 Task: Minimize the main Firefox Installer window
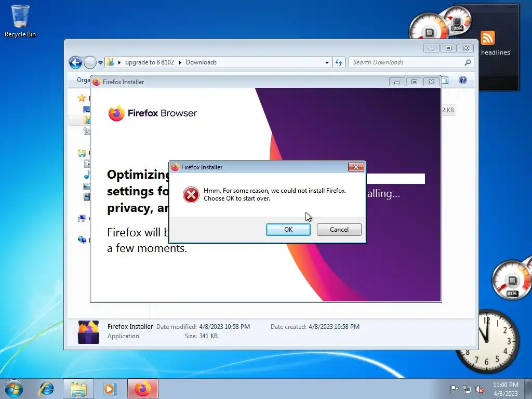397,82
